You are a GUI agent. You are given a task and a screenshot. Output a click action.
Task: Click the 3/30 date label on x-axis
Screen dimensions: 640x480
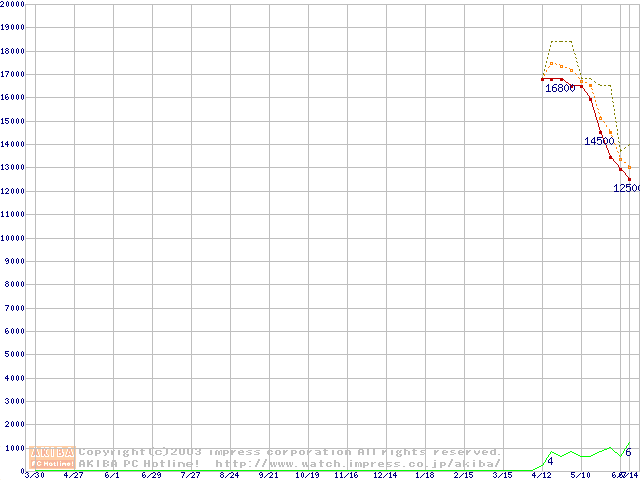coord(34,476)
